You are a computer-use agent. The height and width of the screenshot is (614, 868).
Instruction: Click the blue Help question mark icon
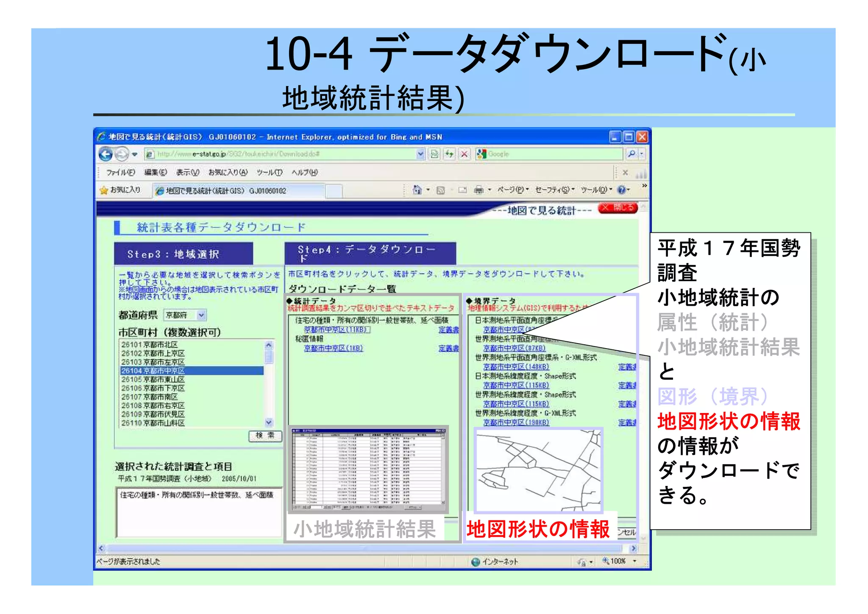tap(622, 190)
